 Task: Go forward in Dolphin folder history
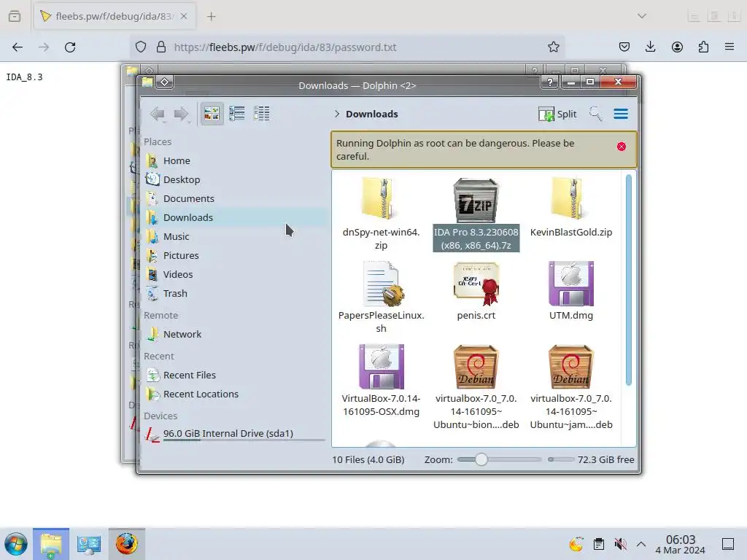(x=182, y=114)
